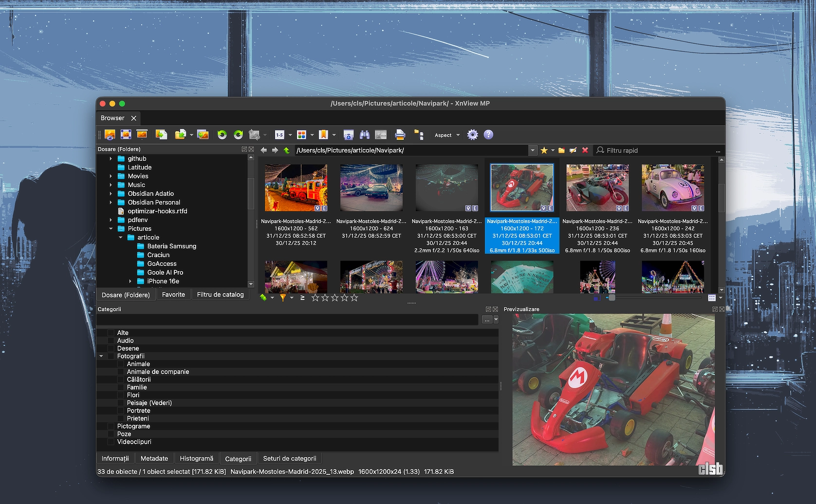
Task: Open the binoculars search tool
Action: tap(365, 135)
